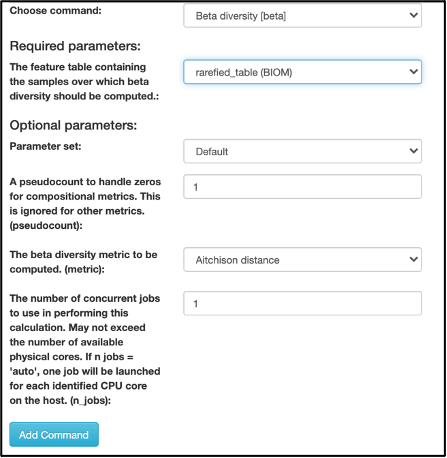Open the metric dropdown showing Aitchison distance
Image resolution: width=447 pixels, height=458 pixels.
302,260
